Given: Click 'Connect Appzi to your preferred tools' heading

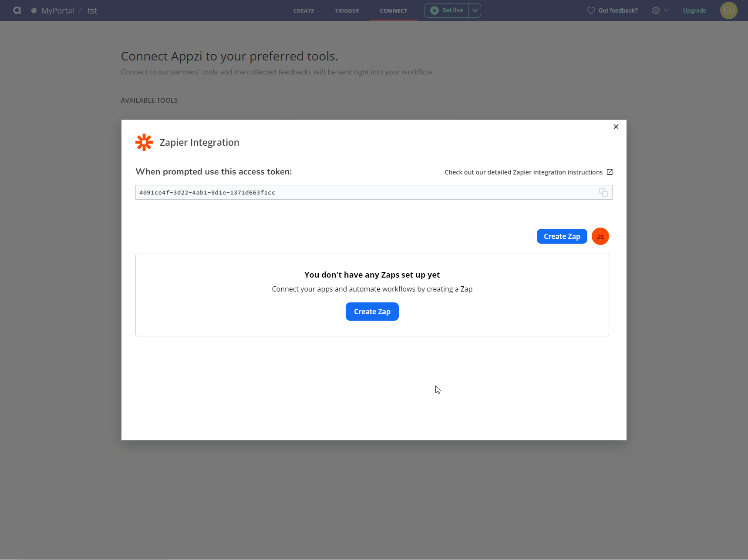Looking at the screenshot, I should [229, 56].
